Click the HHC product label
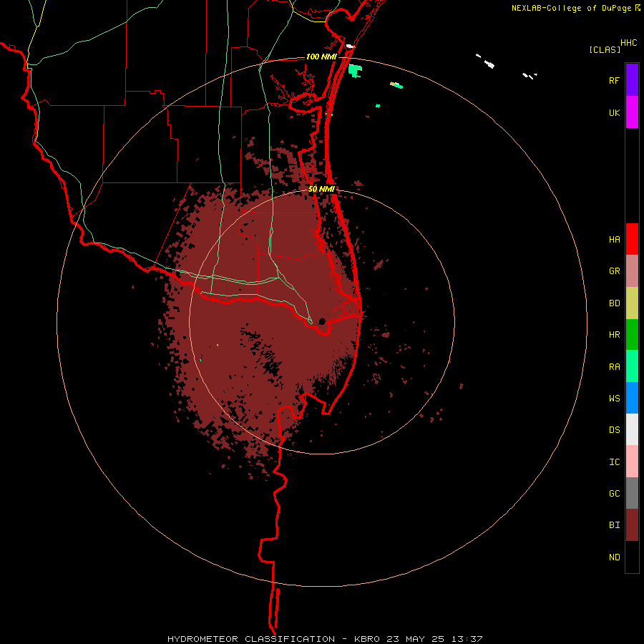The width and height of the screenshot is (644, 644). [x=628, y=43]
